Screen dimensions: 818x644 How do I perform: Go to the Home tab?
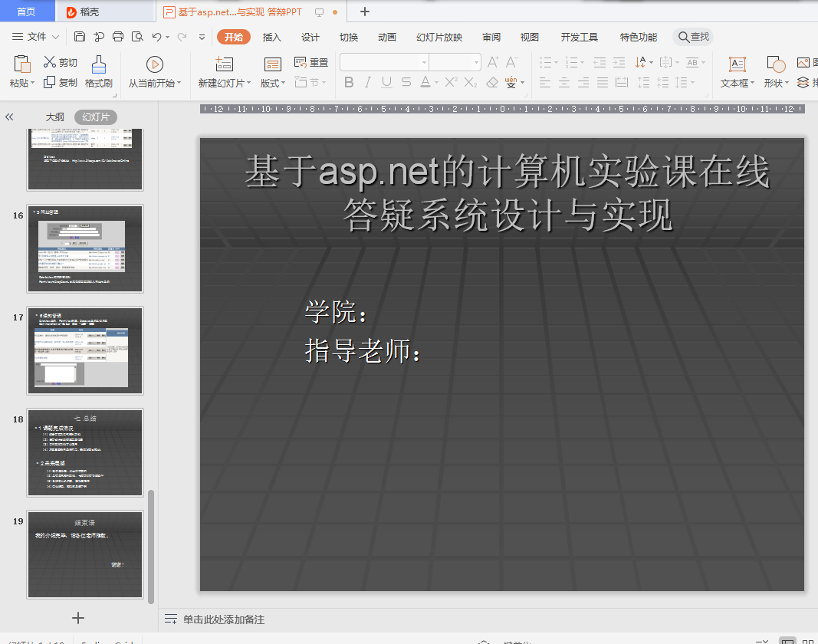[27, 11]
